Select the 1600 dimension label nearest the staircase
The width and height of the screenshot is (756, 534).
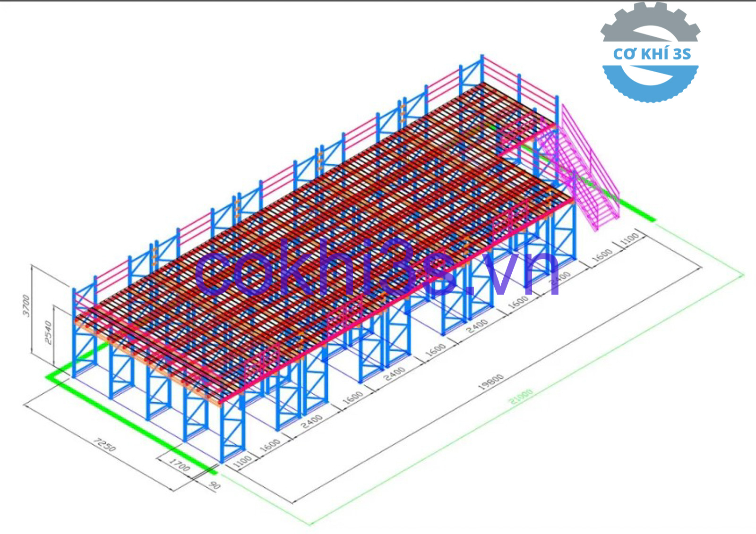pos(602,255)
